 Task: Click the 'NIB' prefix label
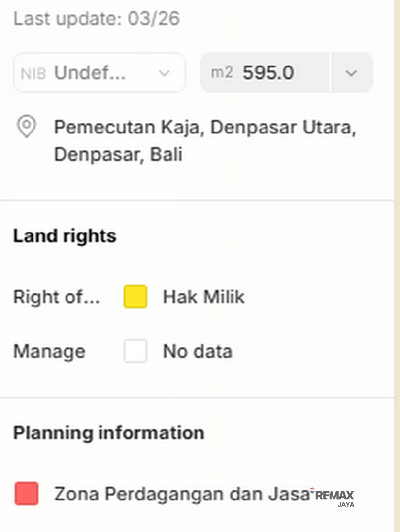(x=33, y=74)
